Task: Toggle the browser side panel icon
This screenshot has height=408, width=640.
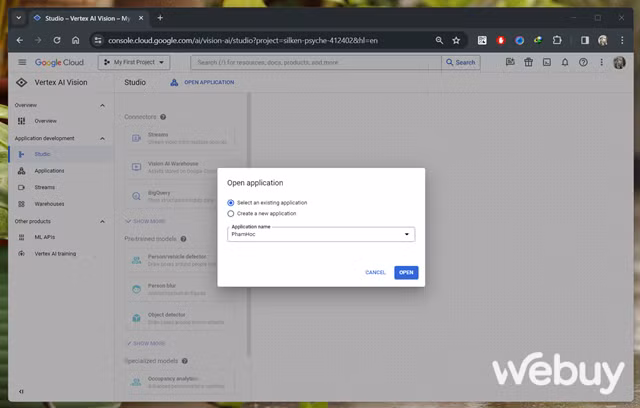Action: (585, 40)
